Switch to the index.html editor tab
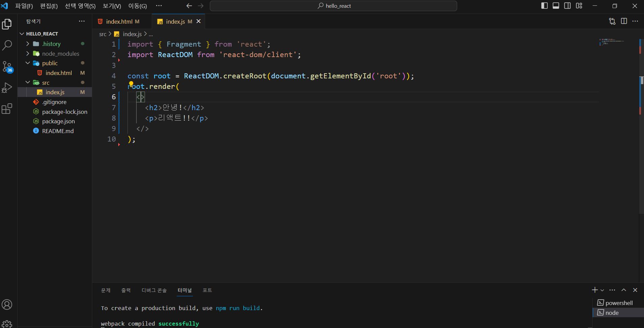This screenshot has width=644, height=328. [122, 21]
